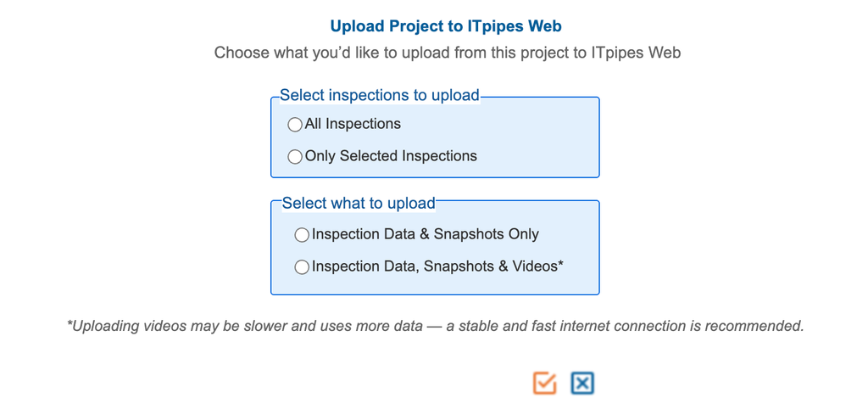This screenshot has width=868, height=409.
Task: Click the "Upload Project to ITpipes Web" title
Action: coord(446,26)
